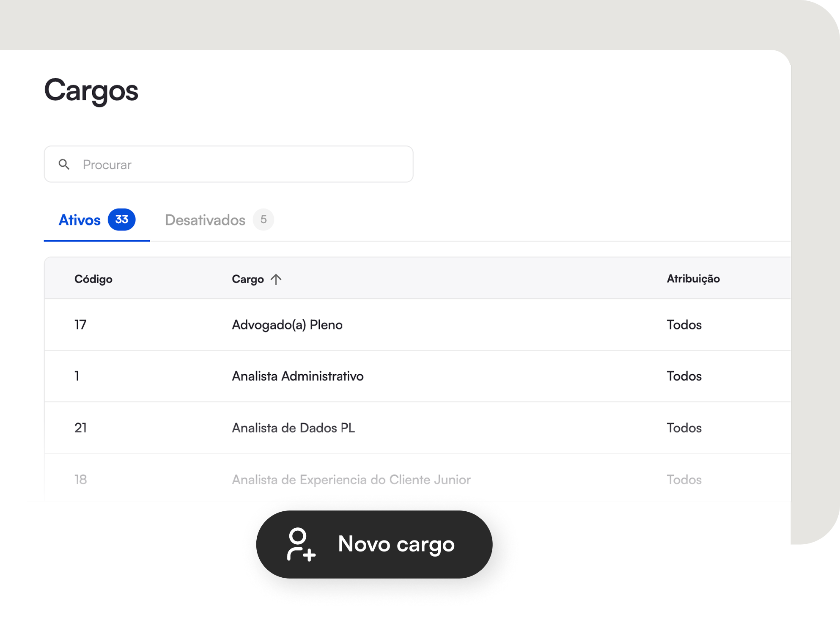
Task: Click the add-person icon on Novo cargo
Action: click(x=301, y=544)
